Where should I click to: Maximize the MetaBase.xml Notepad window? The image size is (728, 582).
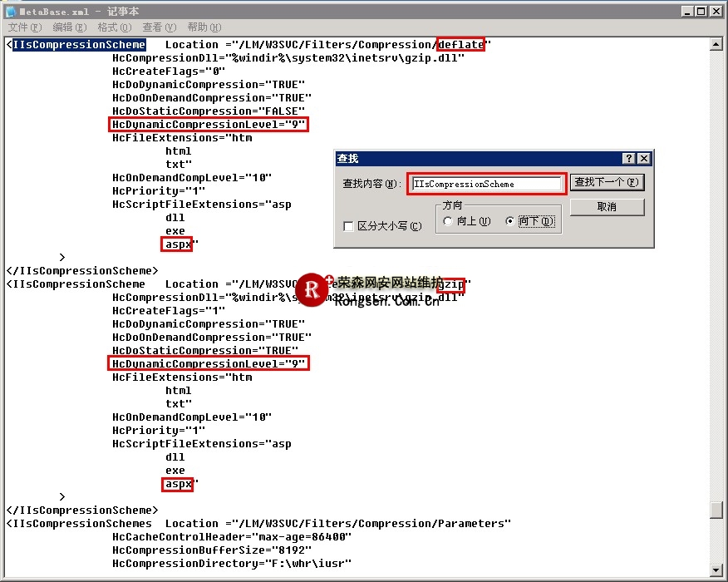click(702, 11)
